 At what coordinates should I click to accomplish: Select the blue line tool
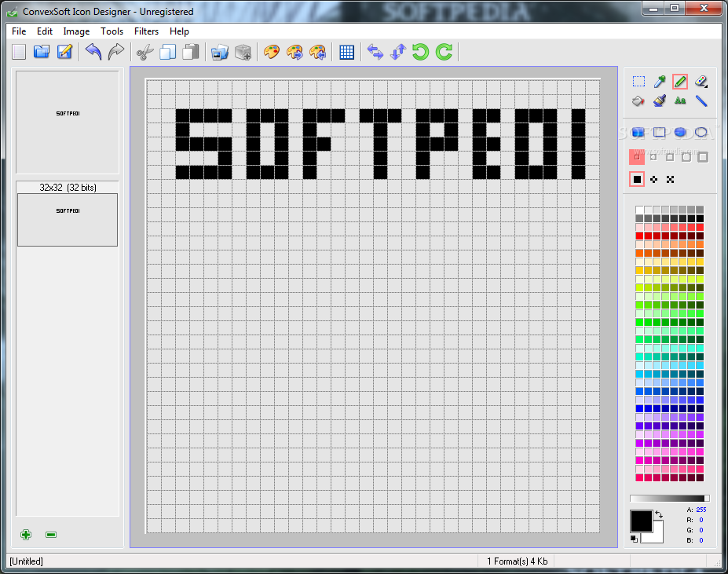pyautogui.click(x=701, y=101)
